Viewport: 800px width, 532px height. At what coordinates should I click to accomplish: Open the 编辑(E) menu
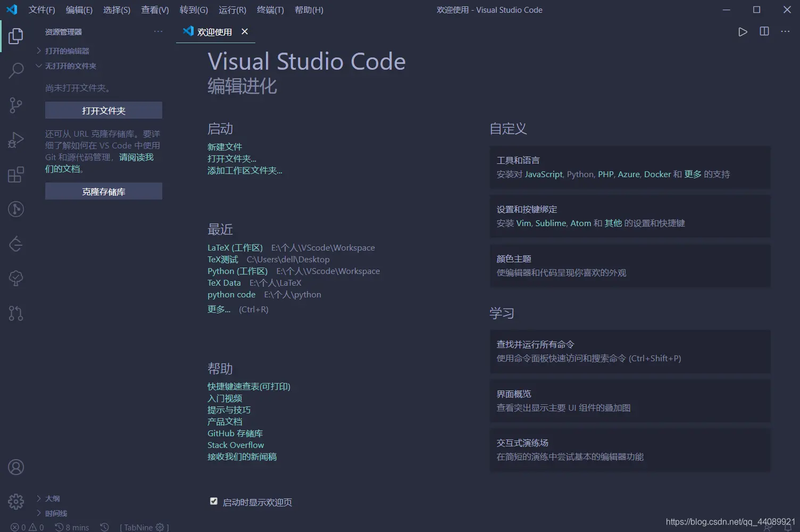point(79,10)
